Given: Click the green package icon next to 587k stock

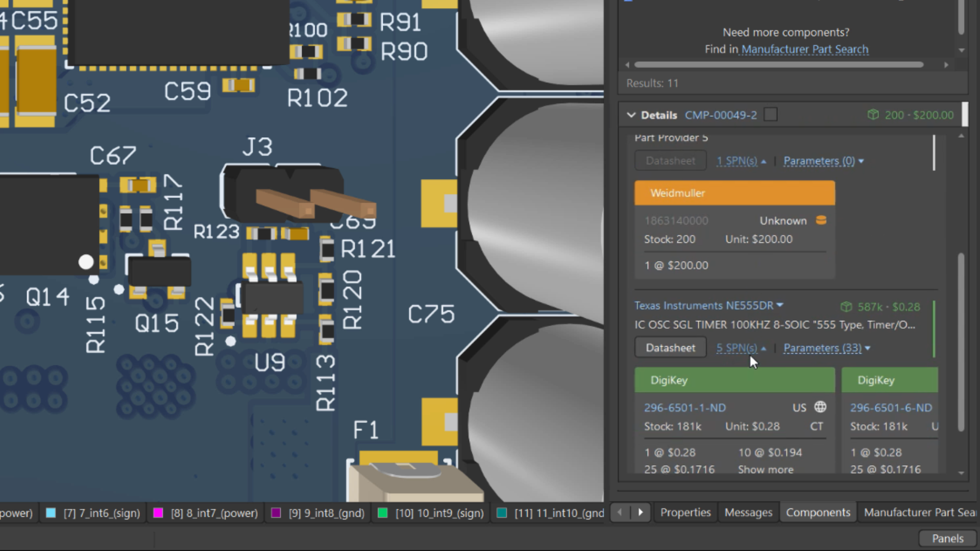Looking at the screenshot, I should coord(846,307).
